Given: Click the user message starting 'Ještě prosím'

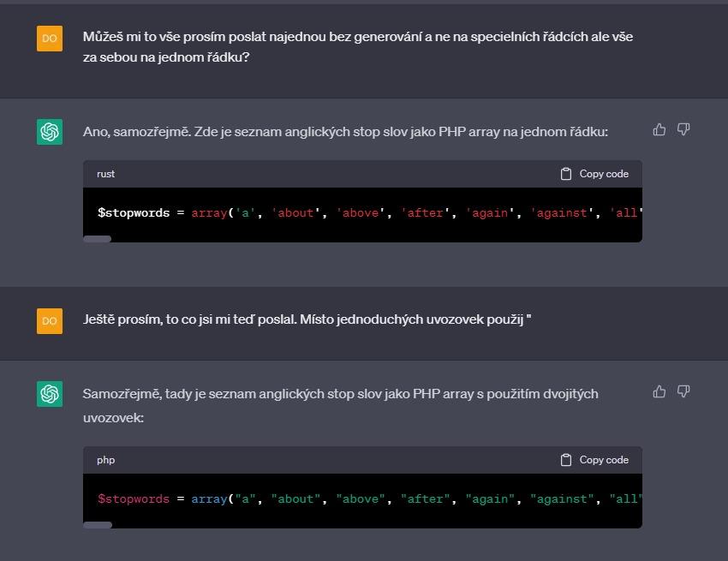Looking at the screenshot, I should coord(307,319).
